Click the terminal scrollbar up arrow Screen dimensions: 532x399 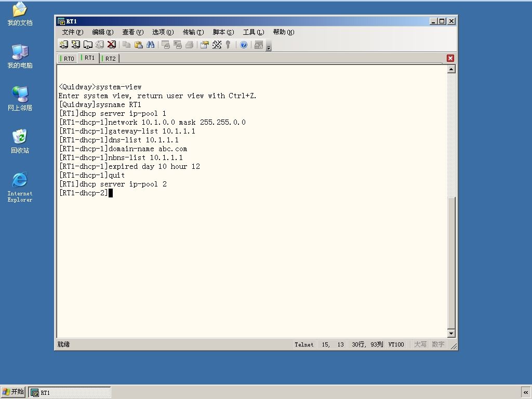pyautogui.click(x=451, y=69)
